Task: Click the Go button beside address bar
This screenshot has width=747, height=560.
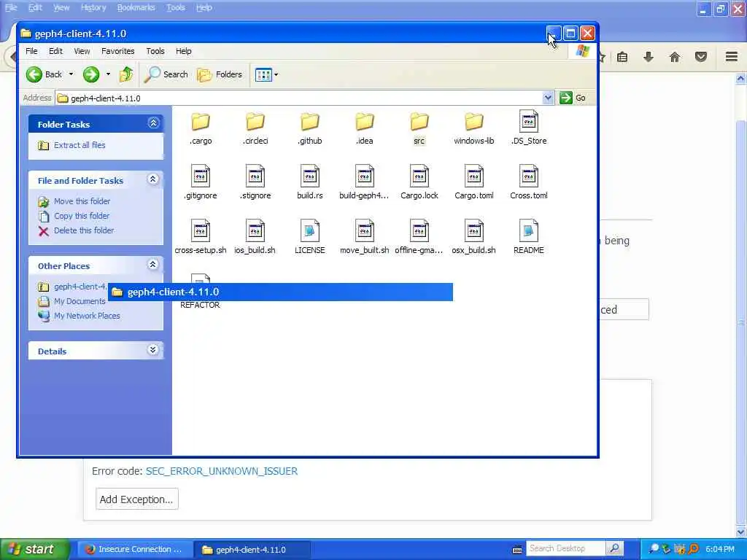Action: (x=573, y=98)
